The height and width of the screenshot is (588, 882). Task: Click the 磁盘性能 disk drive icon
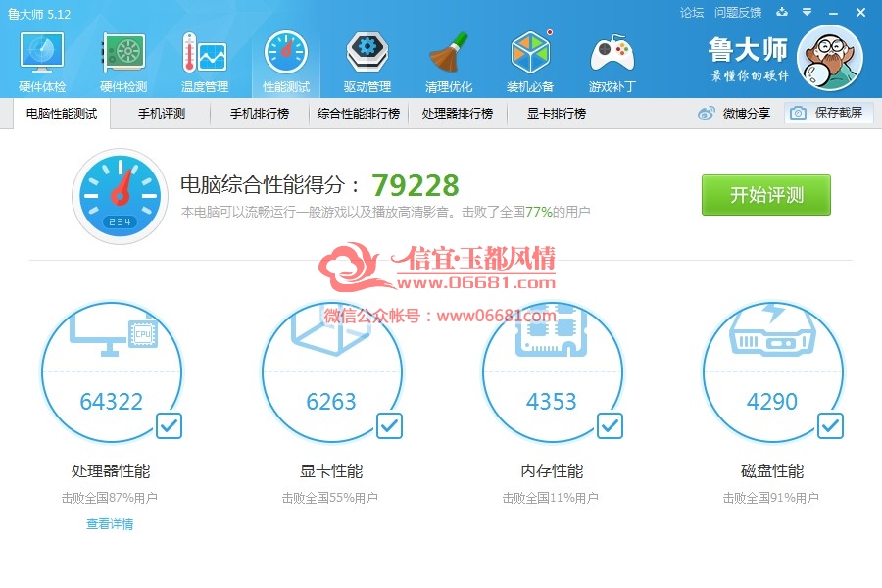pyautogui.click(x=772, y=330)
